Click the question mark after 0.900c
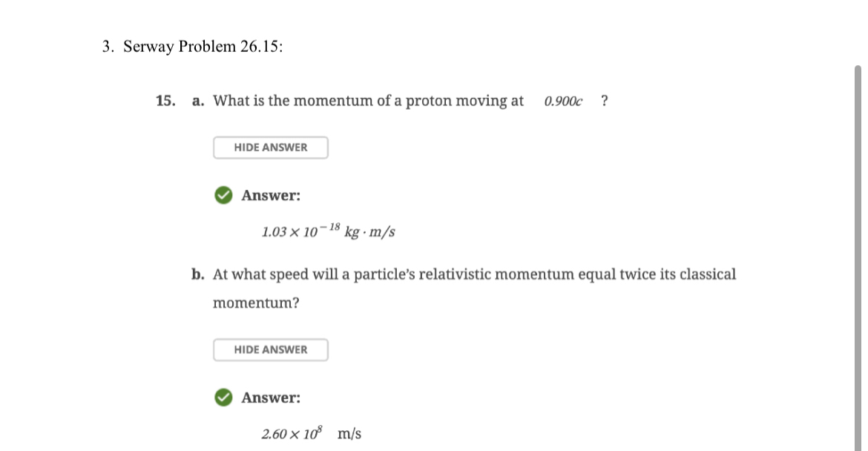Image resolution: width=868 pixels, height=451 pixels. pos(605,101)
